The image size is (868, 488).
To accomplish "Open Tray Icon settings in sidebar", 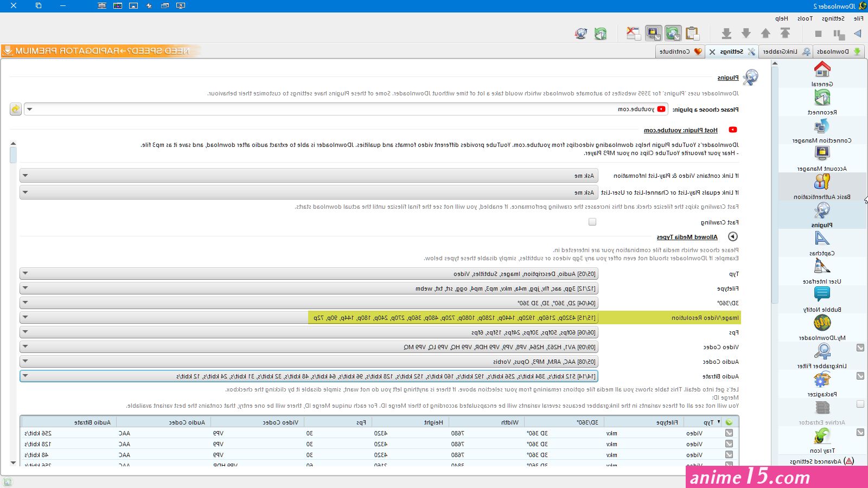I will click(822, 440).
